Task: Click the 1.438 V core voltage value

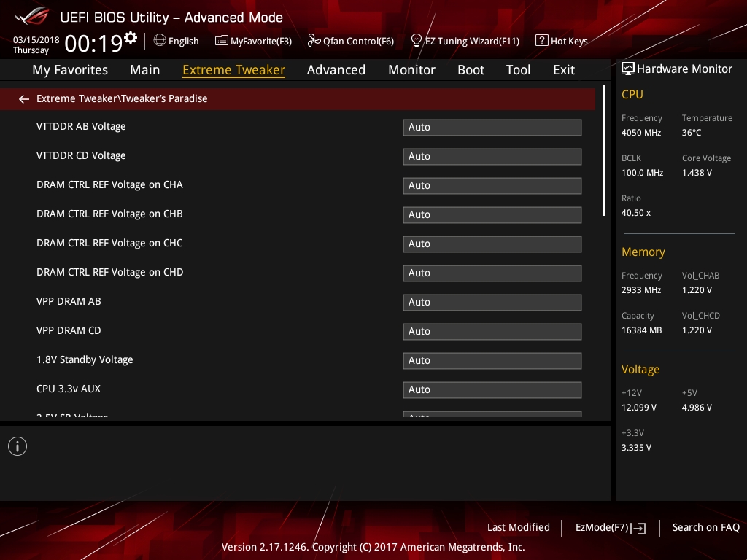Action: [x=697, y=173]
